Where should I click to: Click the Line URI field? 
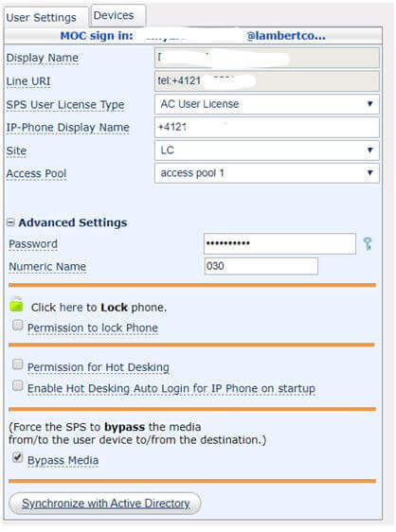pyautogui.click(x=267, y=81)
